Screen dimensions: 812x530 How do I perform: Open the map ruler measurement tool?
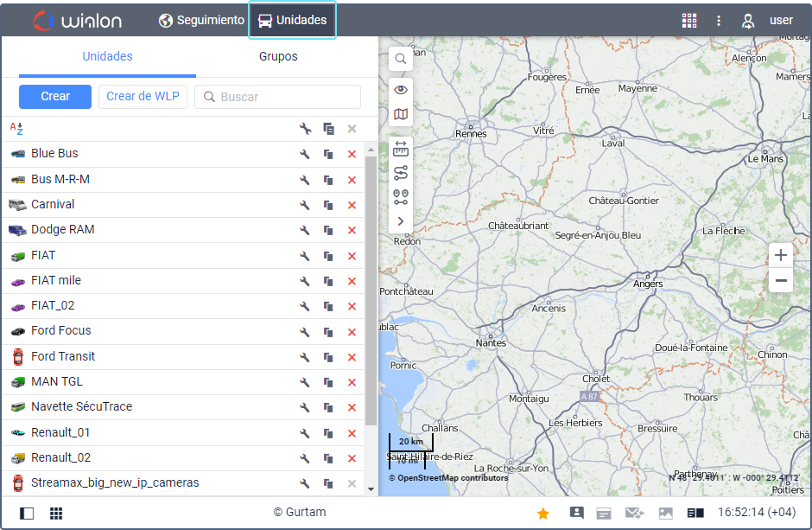pos(401,149)
